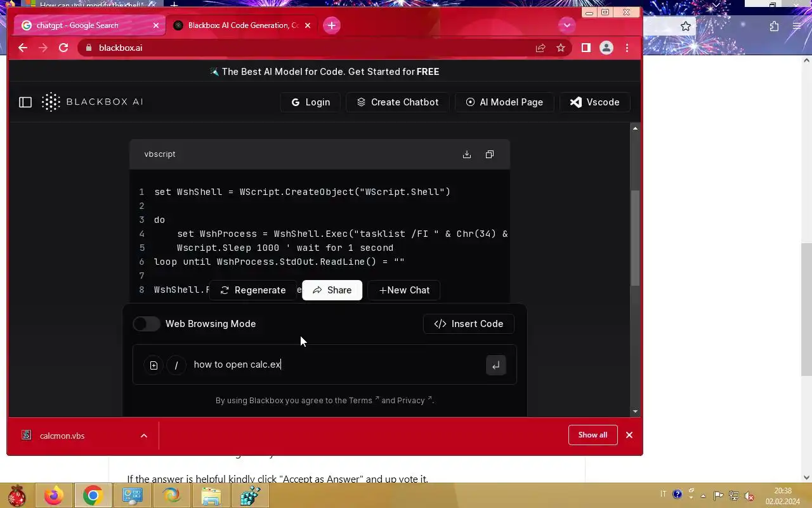Click volume muted speaker tray icon
Screen dimensions: 812x508
[749, 495]
